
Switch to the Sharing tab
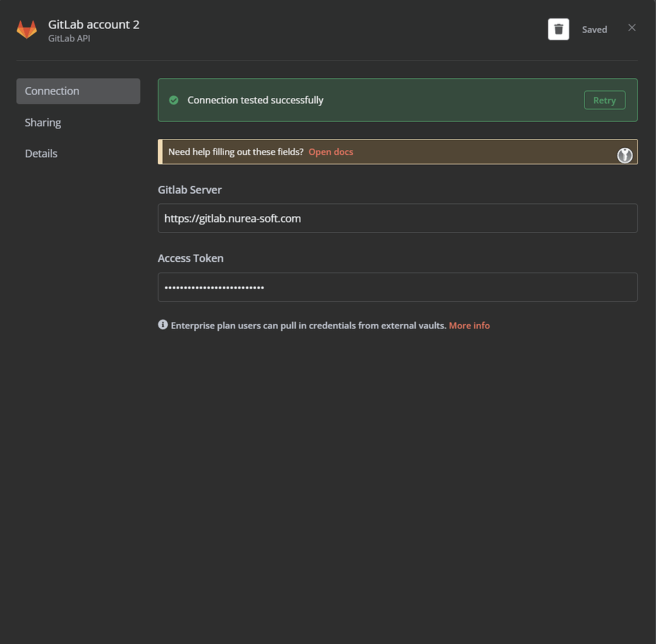point(43,123)
